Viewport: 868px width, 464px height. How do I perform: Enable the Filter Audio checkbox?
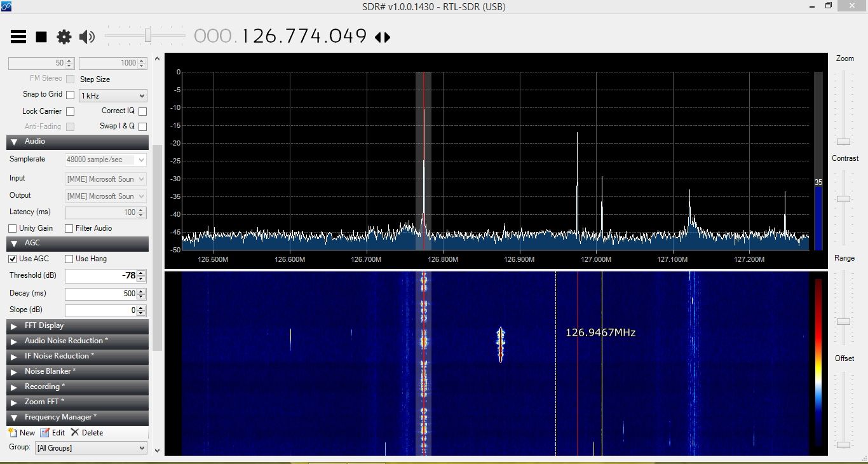coord(69,228)
